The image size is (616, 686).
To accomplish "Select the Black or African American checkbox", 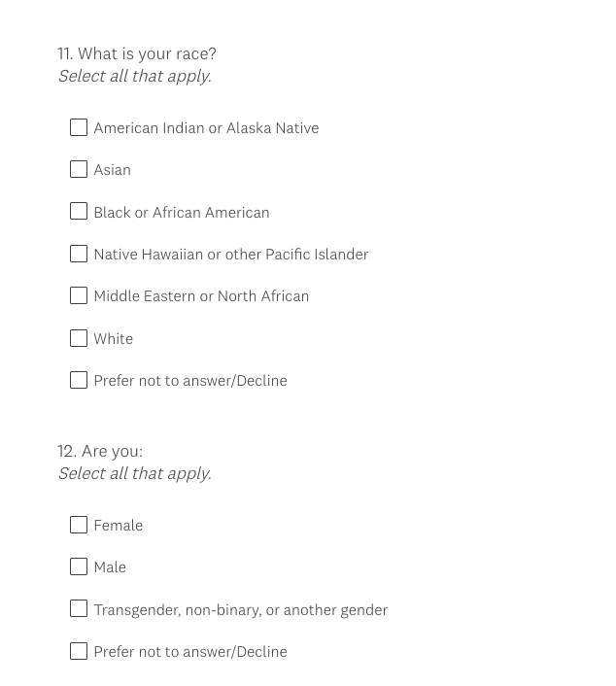I will 79,212.
